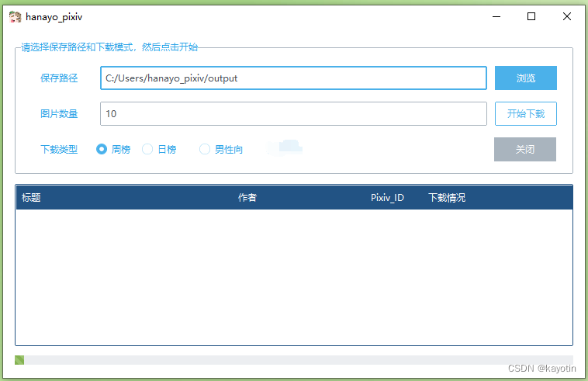This screenshot has height=381, width=588.
Task: Maximize the hanayo_pixiv window
Action: tap(531, 16)
